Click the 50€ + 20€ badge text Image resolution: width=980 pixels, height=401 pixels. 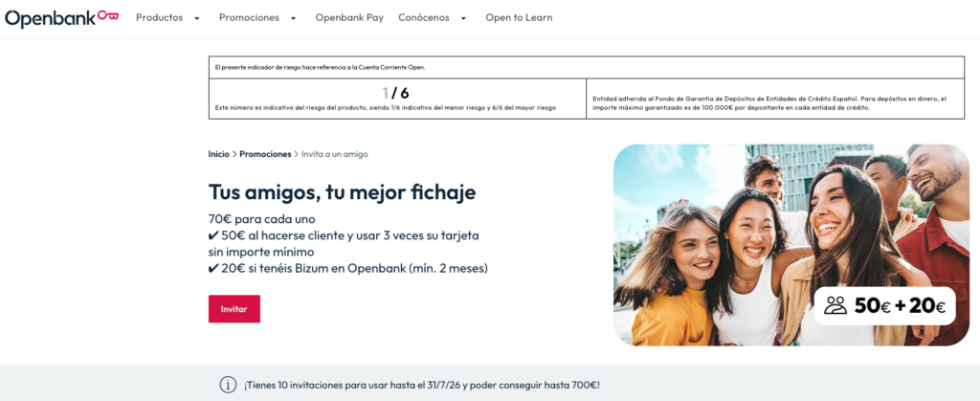(x=900, y=306)
